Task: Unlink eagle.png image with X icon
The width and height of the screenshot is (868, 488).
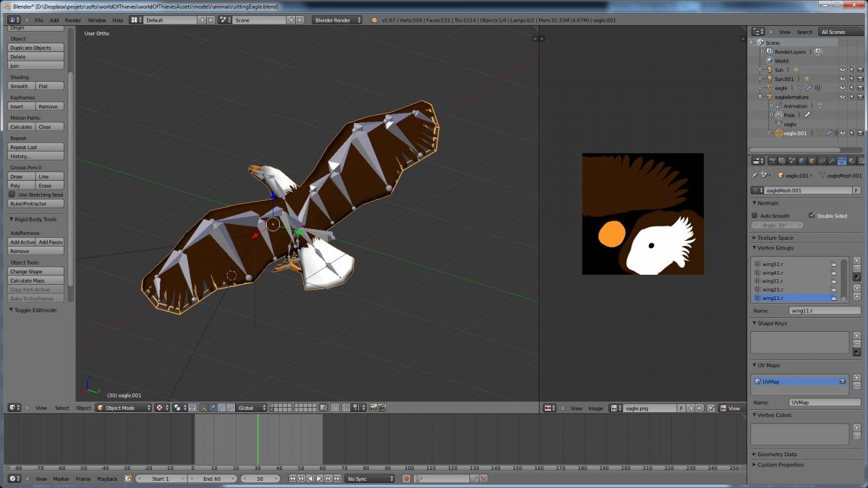Action: (x=699, y=408)
